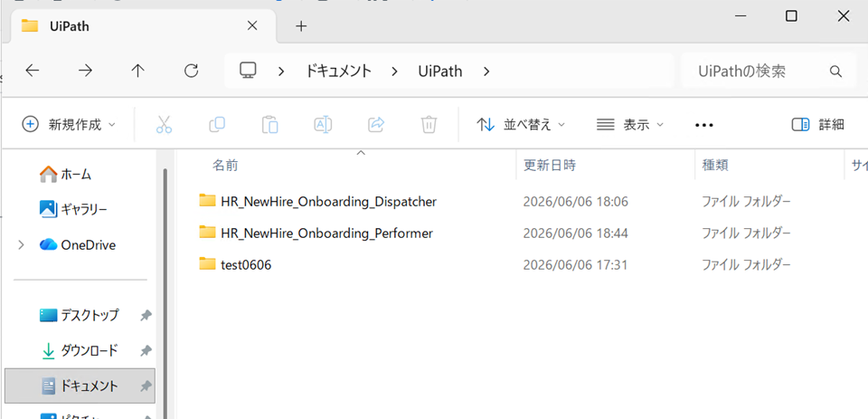The image size is (868, 419).
Task: Click ファイル フォルダー type in the test0606 row
Action: click(x=746, y=265)
